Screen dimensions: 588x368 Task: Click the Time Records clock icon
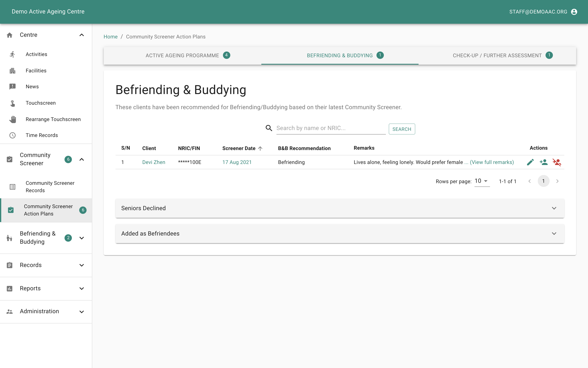pyautogui.click(x=12, y=135)
